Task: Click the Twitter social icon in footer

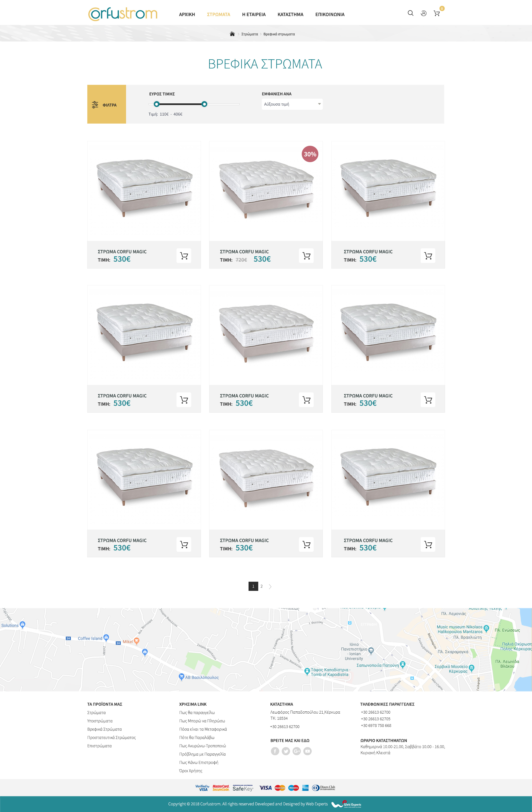Action: pyautogui.click(x=286, y=751)
